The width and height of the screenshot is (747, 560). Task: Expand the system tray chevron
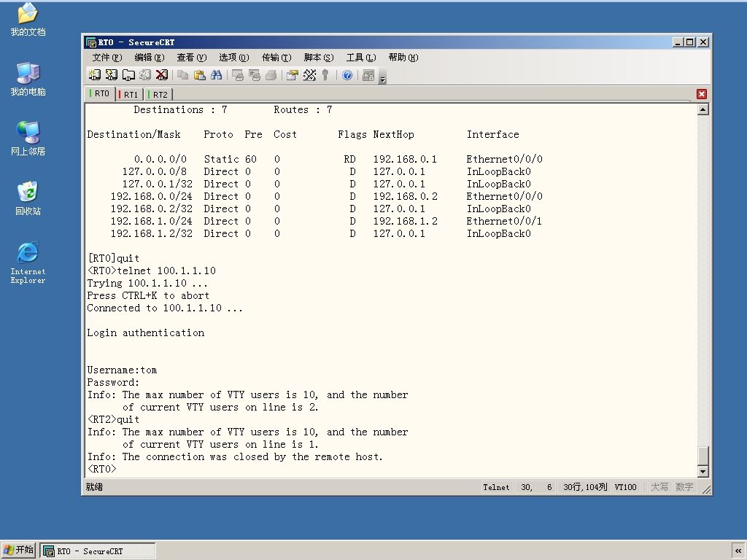click(738, 551)
